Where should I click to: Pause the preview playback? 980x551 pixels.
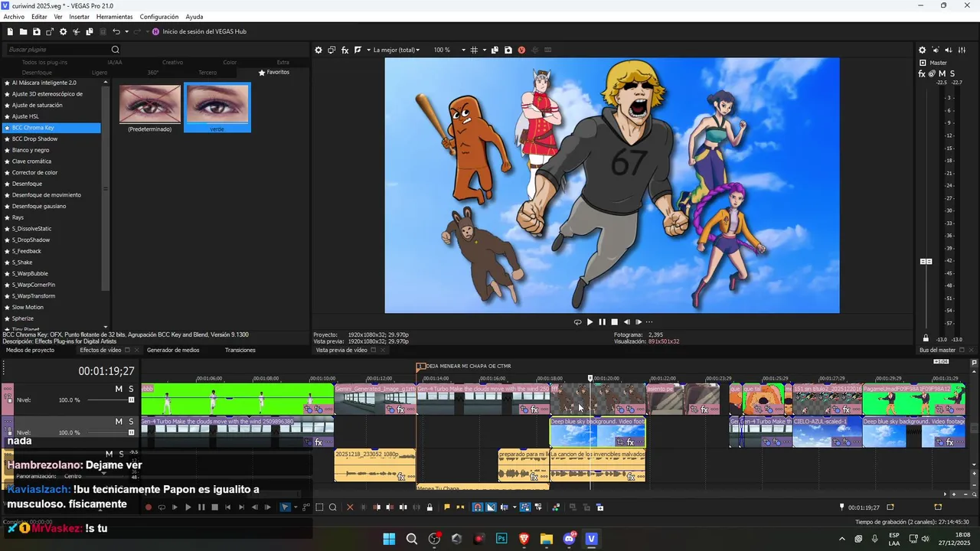click(x=602, y=322)
